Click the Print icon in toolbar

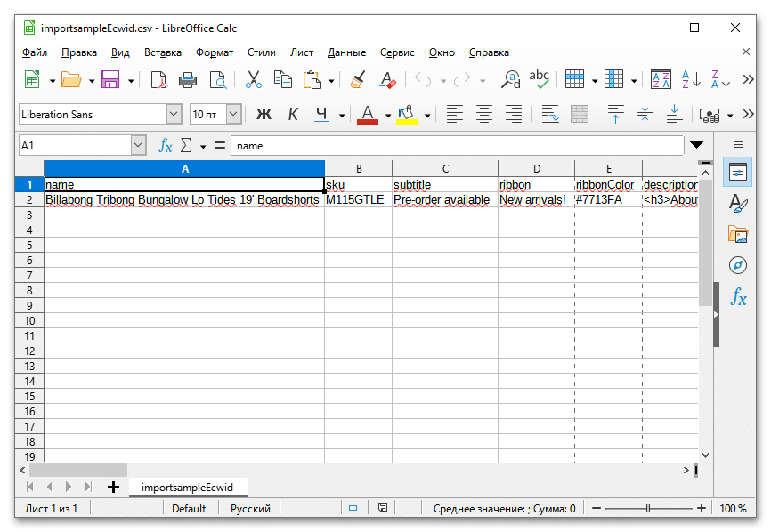[x=188, y=80]
